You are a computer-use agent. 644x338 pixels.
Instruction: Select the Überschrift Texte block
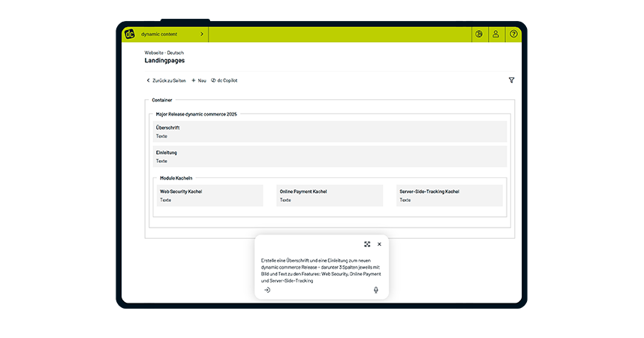pos(330,131)
